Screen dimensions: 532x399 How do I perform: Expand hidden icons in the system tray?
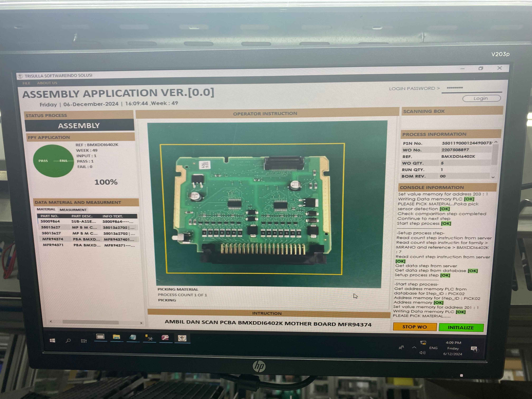(414, 348)
